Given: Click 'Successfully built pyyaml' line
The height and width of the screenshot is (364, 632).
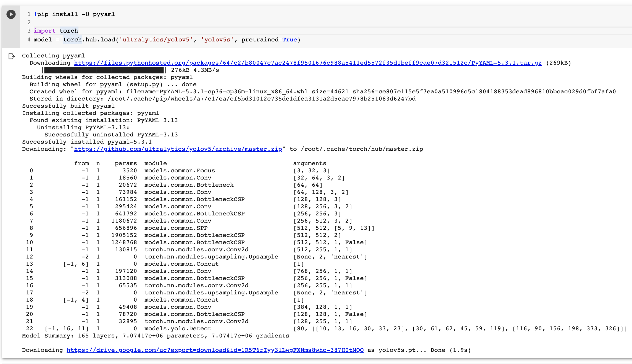Looking at the screenshot, I should pyautogui.click(x=68, y=106).
